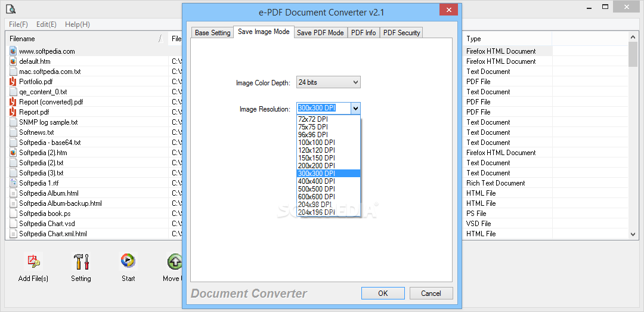Click the text icon next to SNMP log sample.txt
The image size is (644, 312).
[13, 122]
